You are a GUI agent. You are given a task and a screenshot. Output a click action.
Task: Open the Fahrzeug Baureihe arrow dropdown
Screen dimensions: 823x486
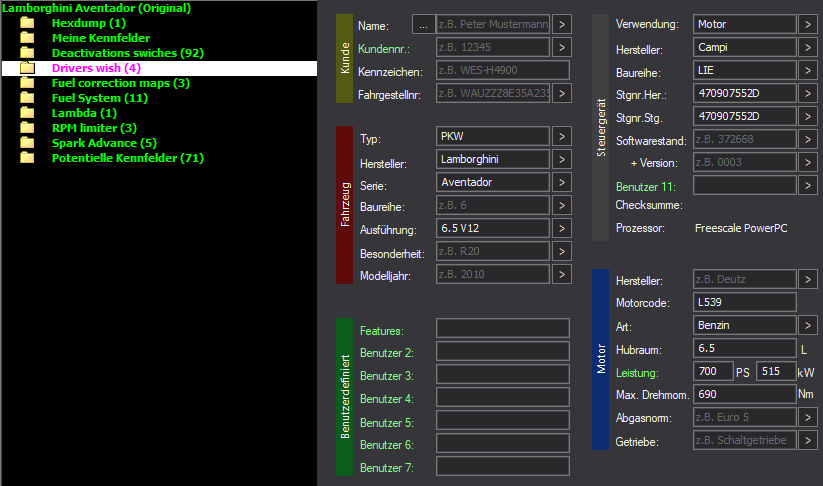(x=562, y=205)
